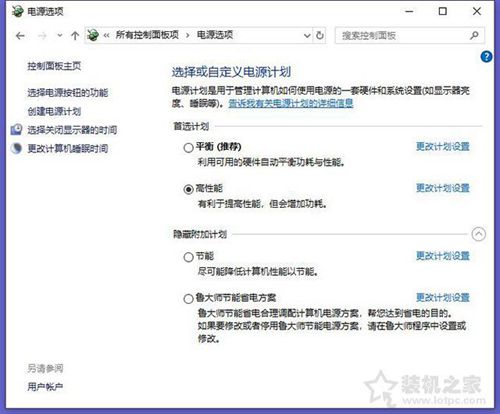Collapse the 隐藏附加计划 section

click(x=479, y=234)
